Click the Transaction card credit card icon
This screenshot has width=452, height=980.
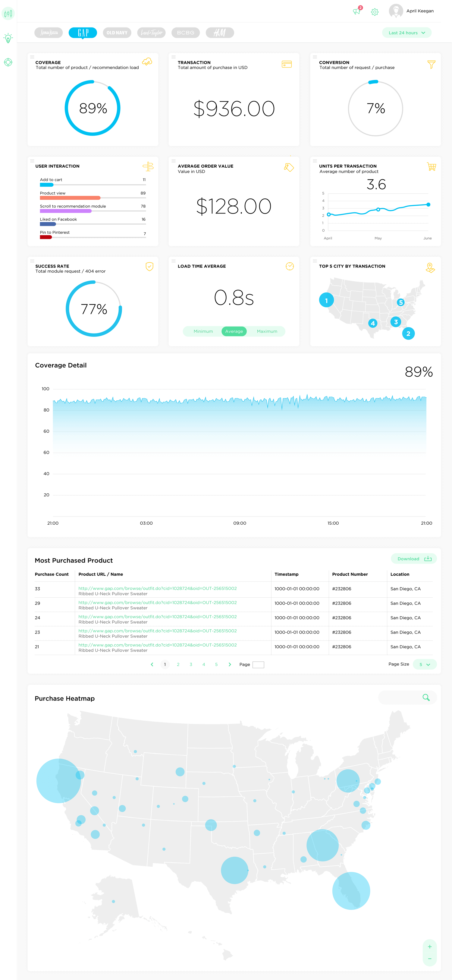coord(287,64)
